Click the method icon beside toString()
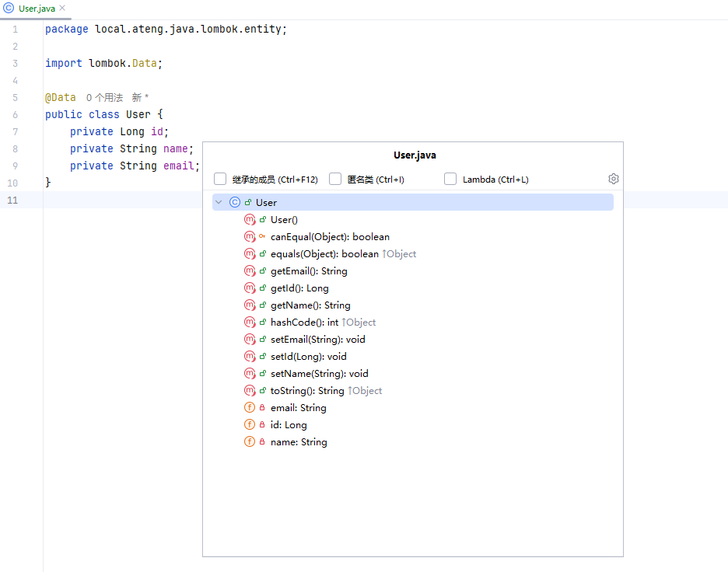Viewport: 728px width, 572px height. [x=250, y=391]
